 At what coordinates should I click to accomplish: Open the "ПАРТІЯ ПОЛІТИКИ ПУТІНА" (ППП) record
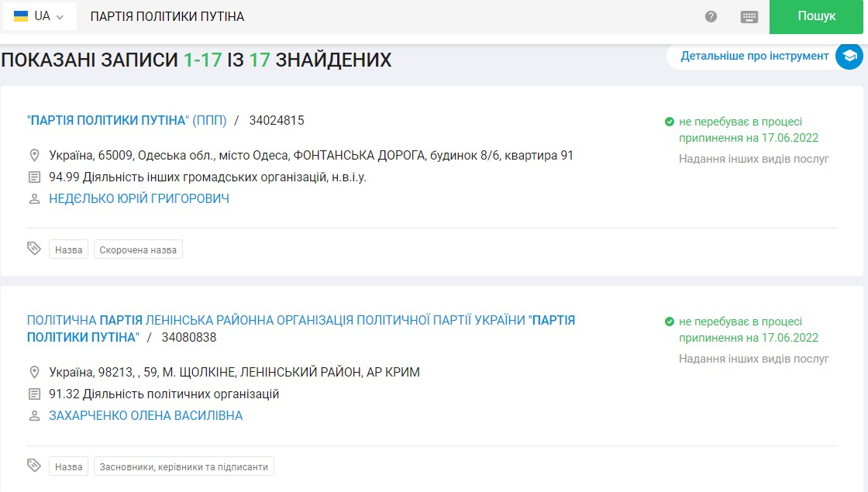point(126,120)
